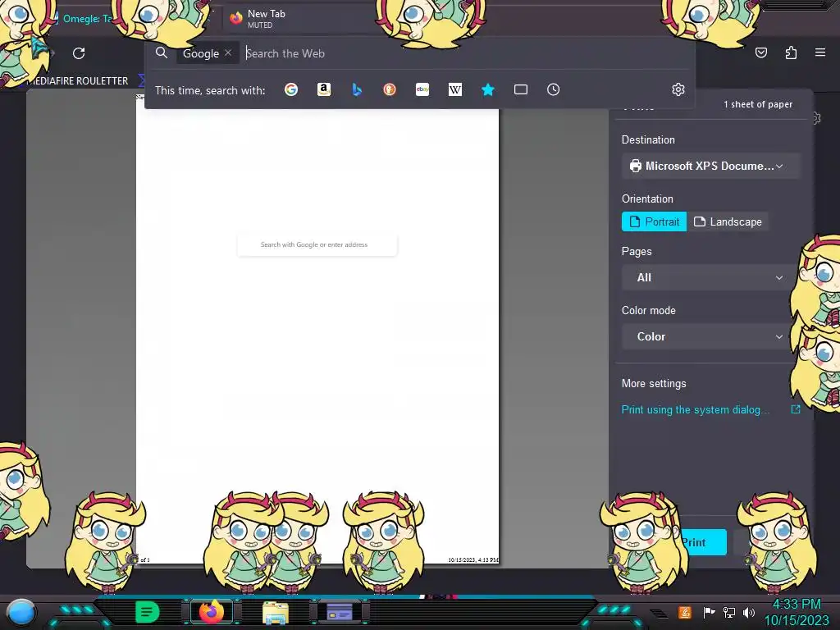This screenshot has height=630, width=840.
Task: Open File Explorer from the taskbar
Action: point(276,613)
